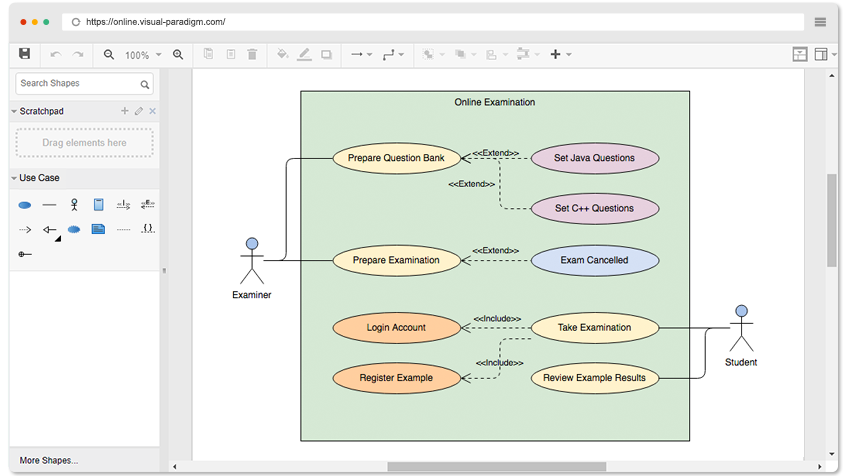Select the Exam Cancelled use case

click(x=595, y=260)
